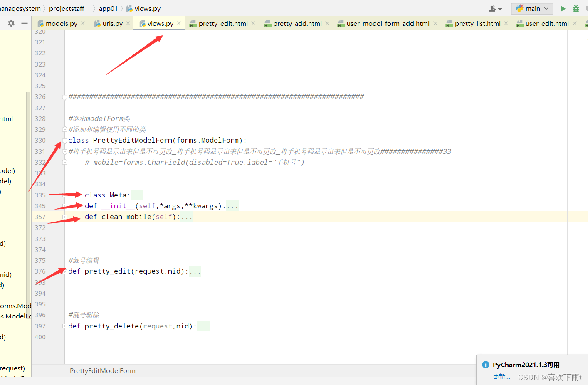Click the update link in PyCharm notification
The height and width of the screenshot is (385, 588).
click(502, 376)
